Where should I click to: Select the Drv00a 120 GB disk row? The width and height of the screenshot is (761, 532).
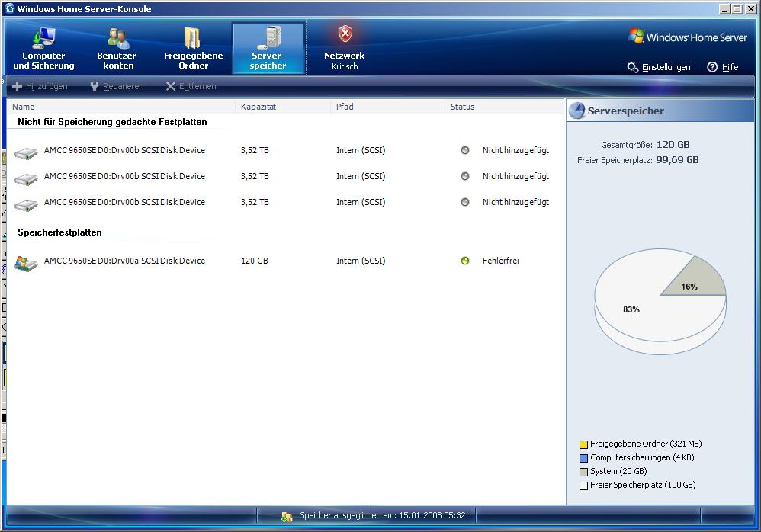[x=285, y=261]
